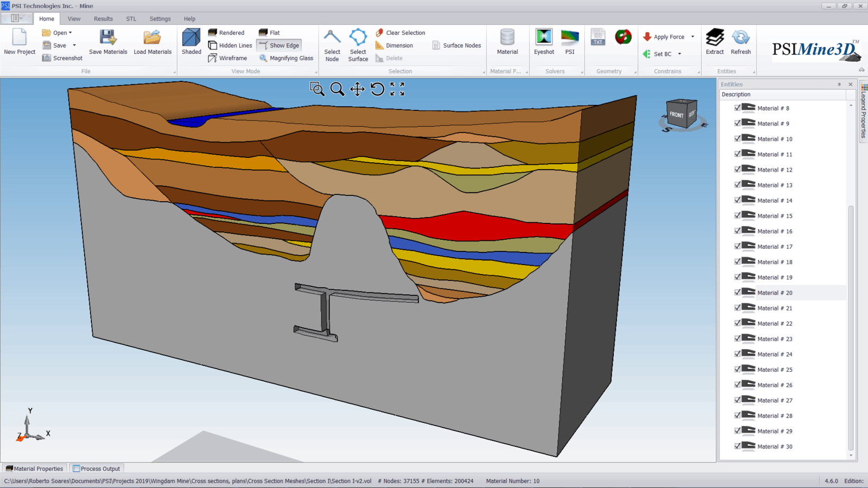Screen dimensions: 868x488
Task: Expand Selection group launcher
Action: pyautogui.click(x=483, y=72)
